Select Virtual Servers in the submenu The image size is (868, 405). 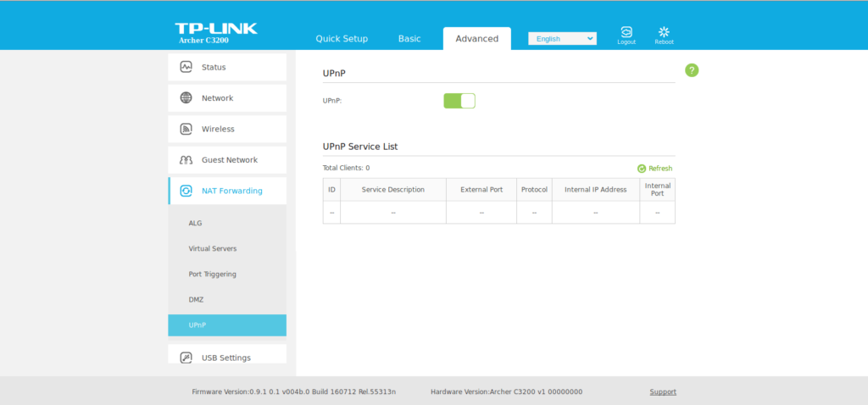pyautogui.click(x=213, y=249)
